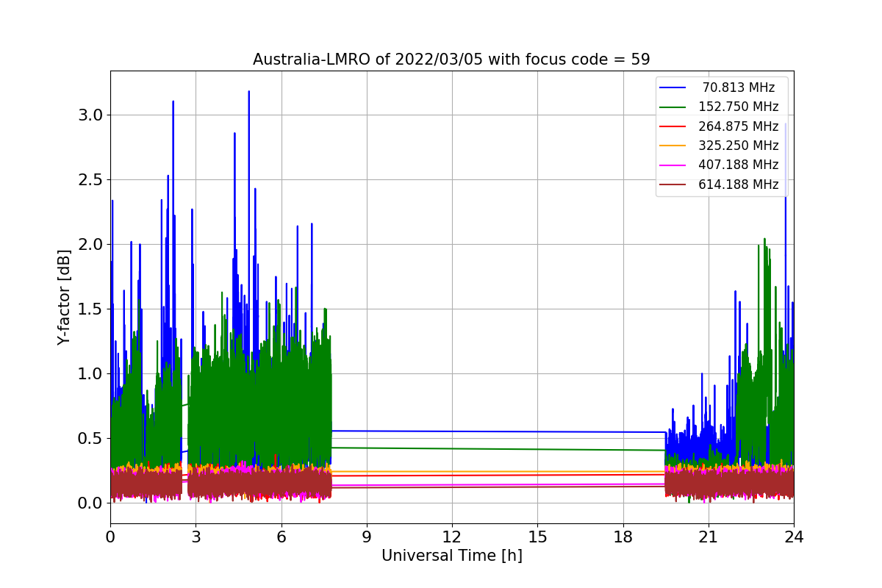Click the brown line swatch for 614.188 MHz

673,185
